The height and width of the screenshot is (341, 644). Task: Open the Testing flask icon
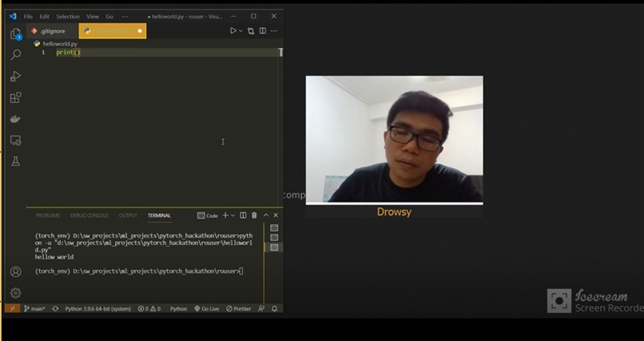pyautogui.click(x=16, y=161)
